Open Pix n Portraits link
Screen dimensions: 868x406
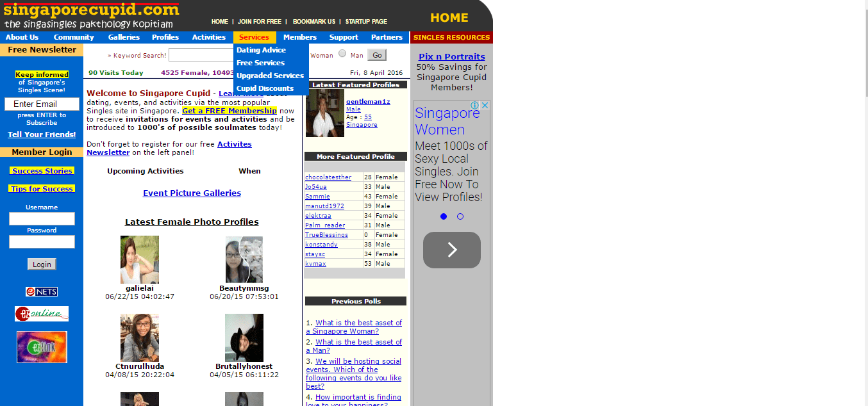pyautogui.click(x=452, y=56)
